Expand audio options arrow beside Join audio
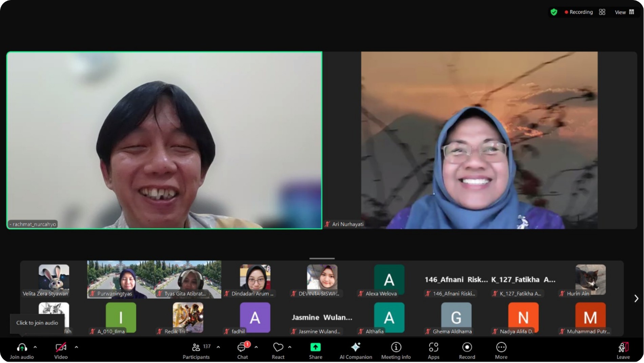This screenshot has height=363, width=644. (35, 347)
